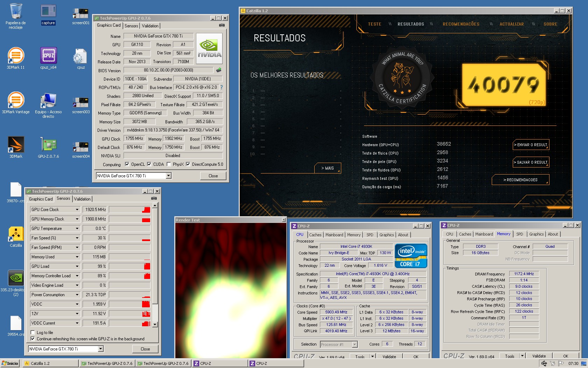Click RECOMENDACOES button below results in Catzilla

[520, 180]
